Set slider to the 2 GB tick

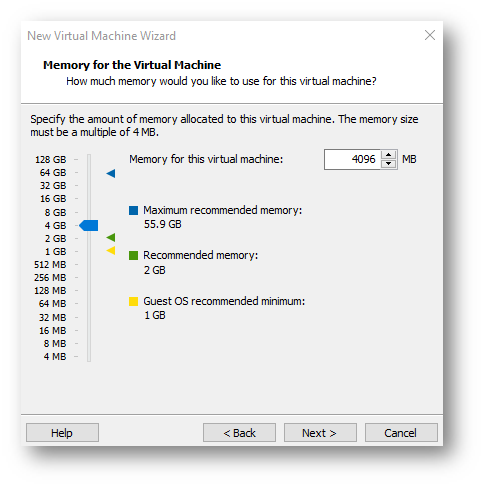tap(89, 238)
